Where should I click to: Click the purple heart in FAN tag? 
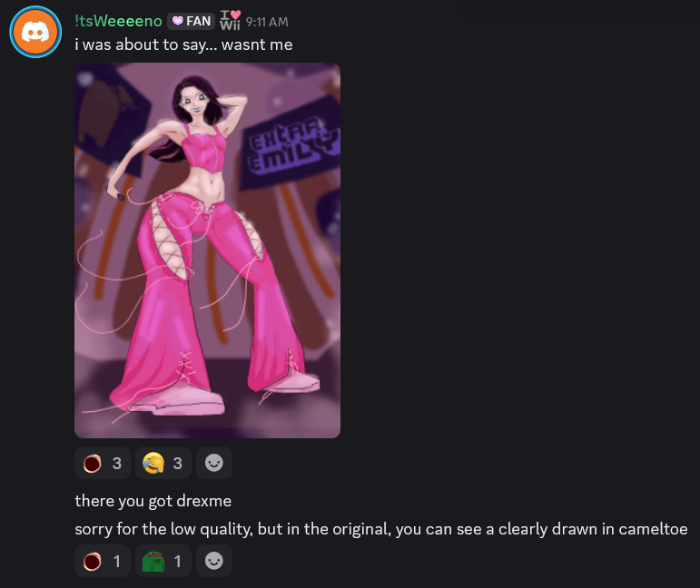(178, 21)
